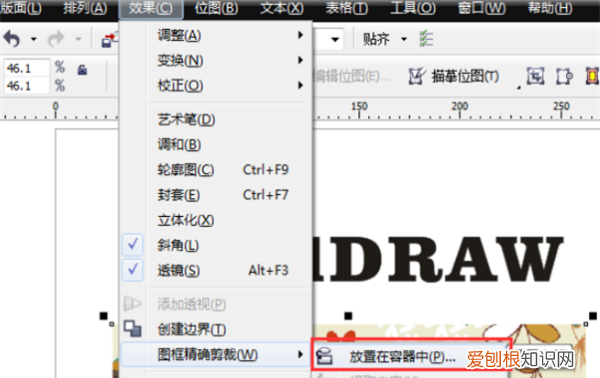Toggle the lock ratio padlock icon
Screen dimensions: 600x378
coord(82,70)
